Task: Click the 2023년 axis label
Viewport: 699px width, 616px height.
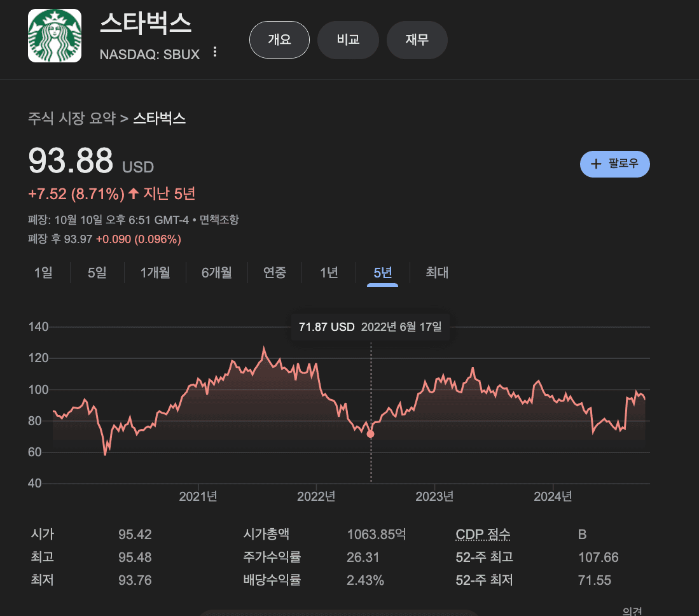Action: 434,496
